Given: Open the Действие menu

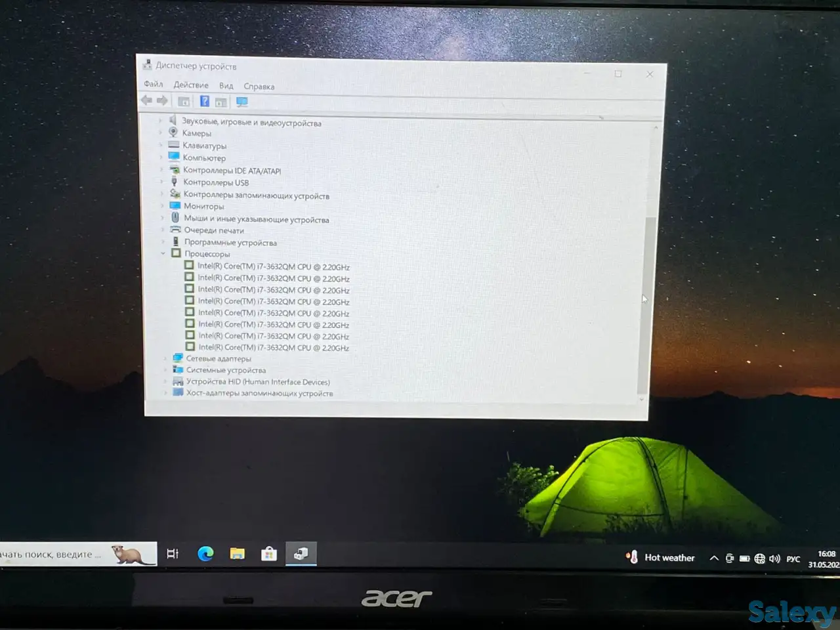Looking at the screenshot, I should click(x=191, y=85).
